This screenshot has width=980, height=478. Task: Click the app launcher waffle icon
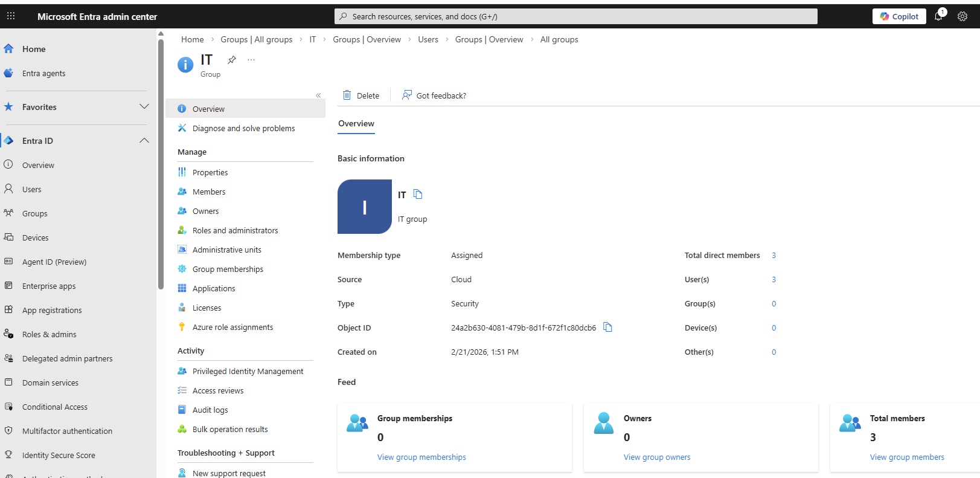coord(11,16)
